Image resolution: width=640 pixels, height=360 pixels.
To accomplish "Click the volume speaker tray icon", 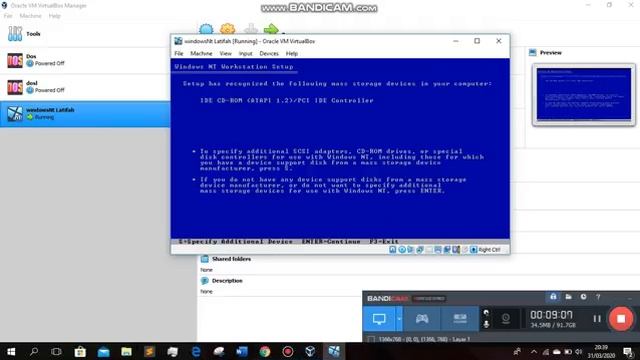I will click(x=578, y=351).
